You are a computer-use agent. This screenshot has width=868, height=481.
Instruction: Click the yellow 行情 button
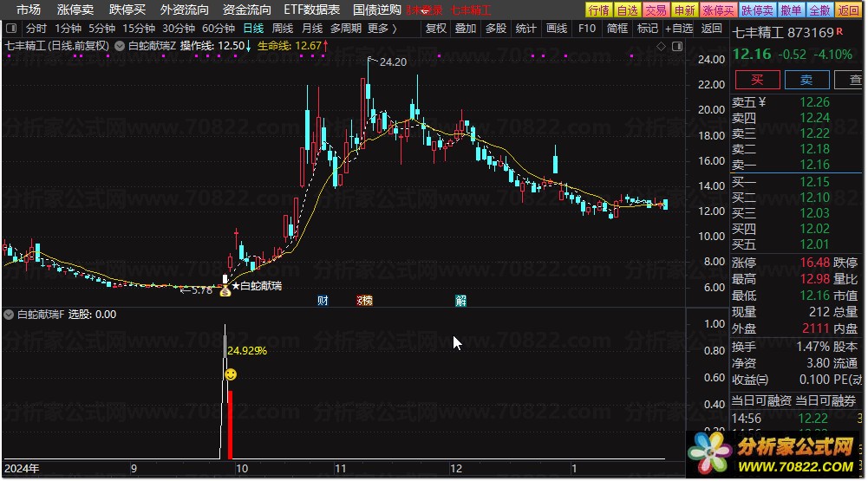pos(599,10)
